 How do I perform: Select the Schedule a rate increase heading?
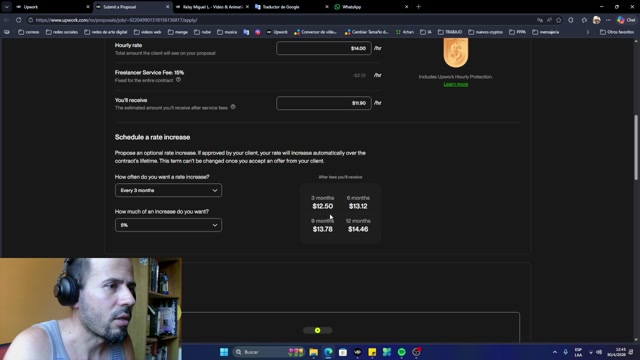pos(152,137)
